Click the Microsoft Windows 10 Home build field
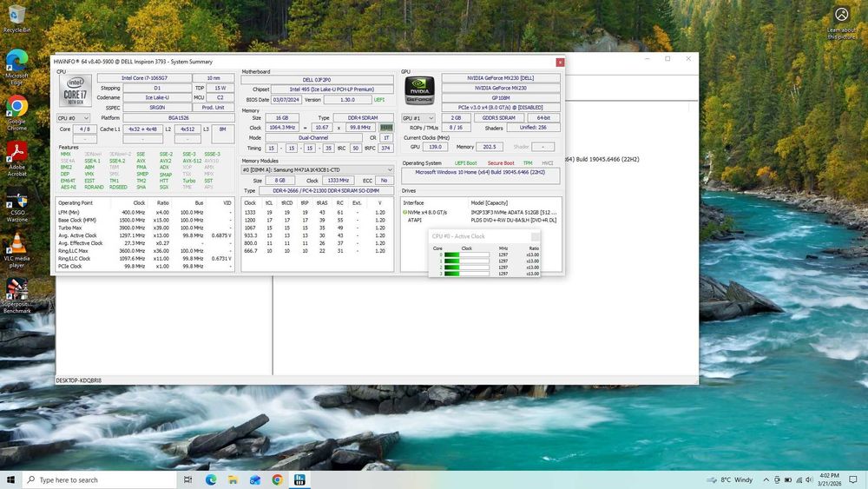868x489 pixels. [480, 175]
